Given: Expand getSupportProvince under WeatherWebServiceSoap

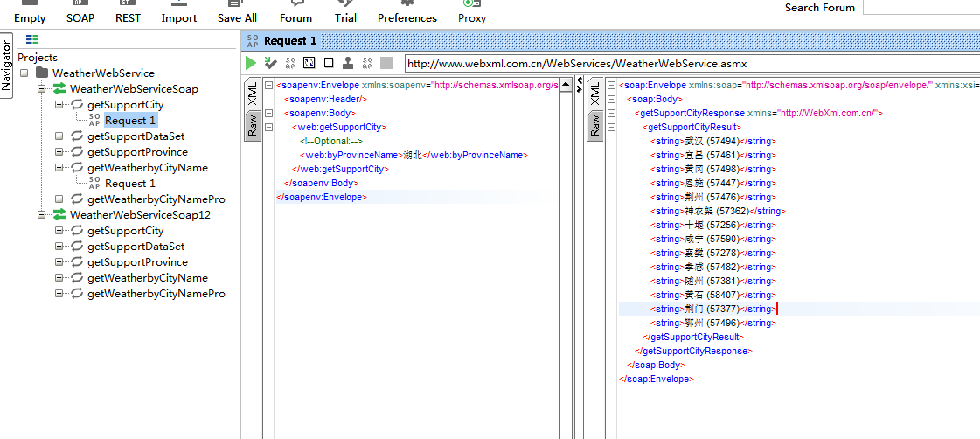Looking at the screenshot, I should 59,152.
